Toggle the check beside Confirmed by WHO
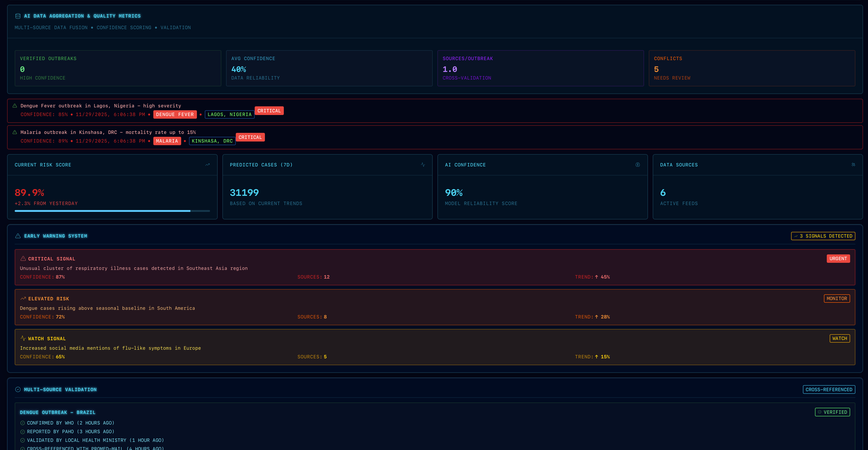The height and width of the screenshot is (450, 868). [x=22, y=423]
